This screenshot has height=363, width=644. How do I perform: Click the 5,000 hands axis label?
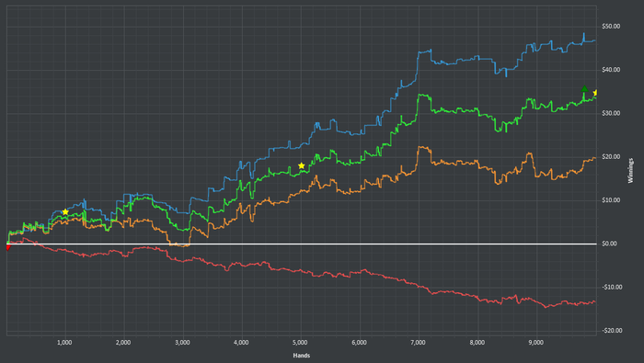point(300,343)
